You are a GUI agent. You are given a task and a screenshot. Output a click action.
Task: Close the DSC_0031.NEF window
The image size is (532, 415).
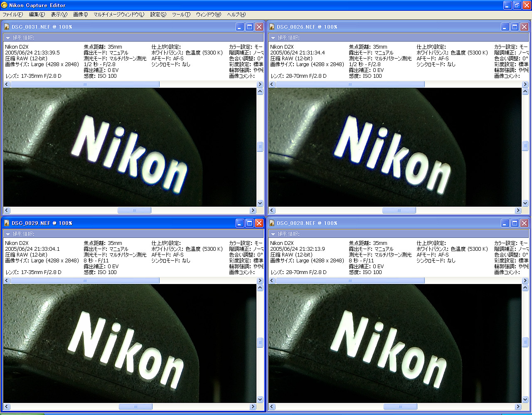259,27
